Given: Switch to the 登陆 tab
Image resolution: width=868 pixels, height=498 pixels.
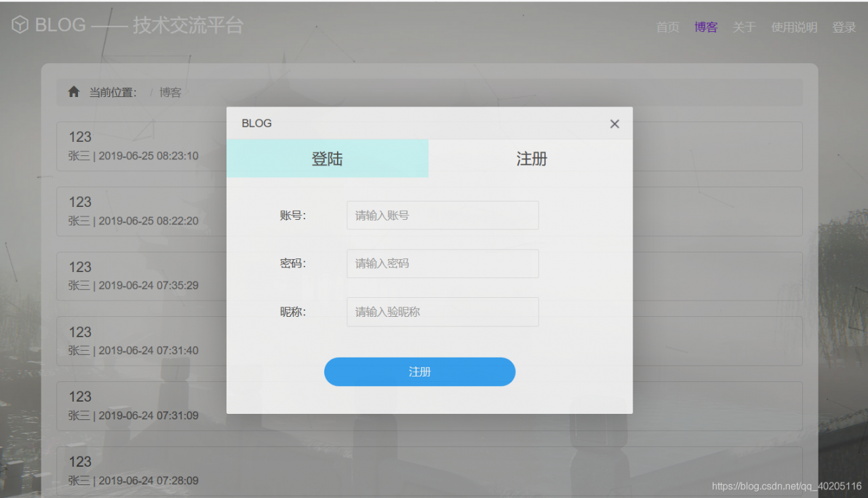Looking at the screenshot, I should (x=328, y=159).
